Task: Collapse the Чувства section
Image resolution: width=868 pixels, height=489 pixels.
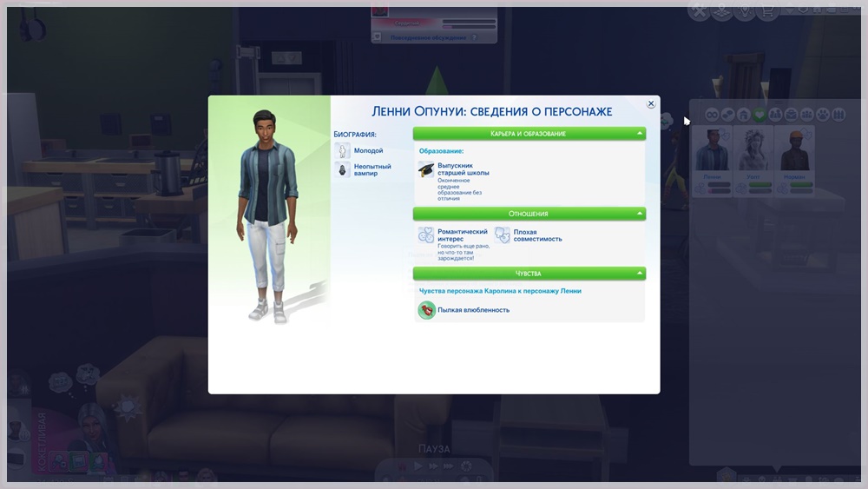Action: click(x=640, y=273)
